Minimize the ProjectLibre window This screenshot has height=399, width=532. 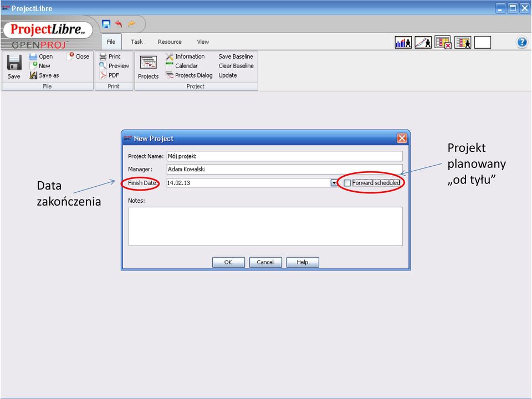coord(500,8)
